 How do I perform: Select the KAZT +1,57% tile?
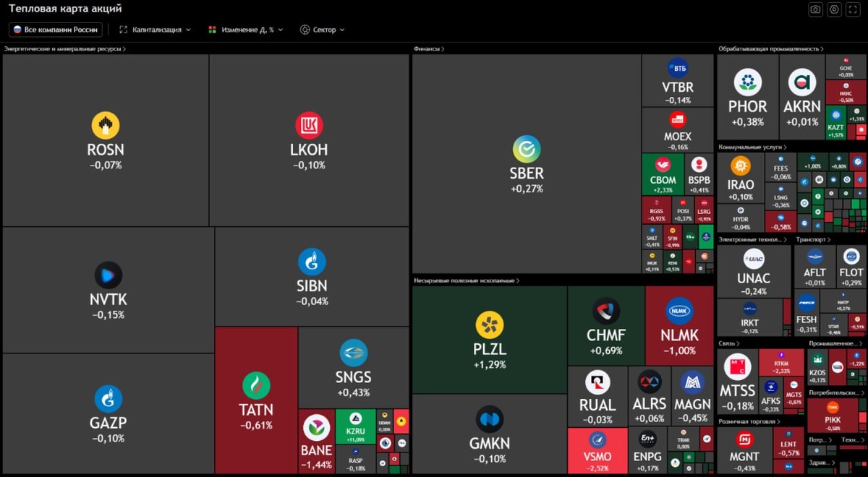[x=835, y=124]
